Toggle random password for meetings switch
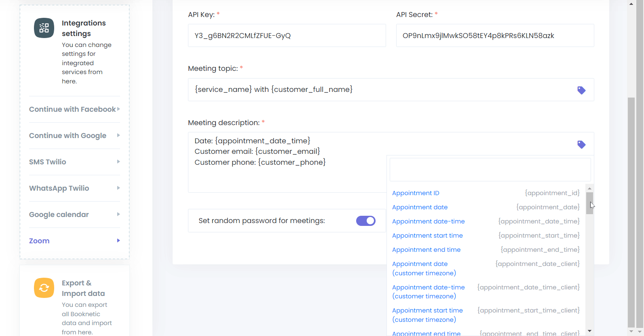 365,221
